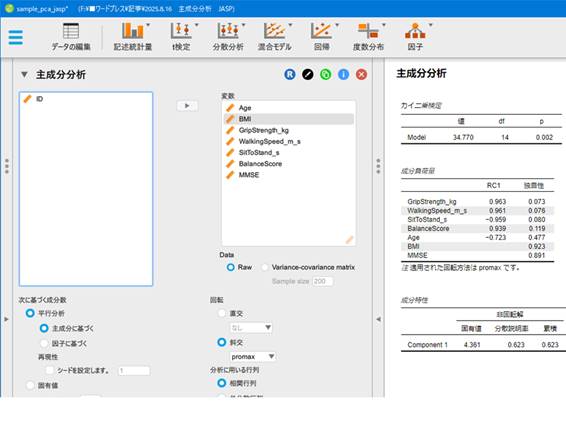Open the データの編集 data editor
Viewport: 566px width, 425px height.
[x=71, y=36]
